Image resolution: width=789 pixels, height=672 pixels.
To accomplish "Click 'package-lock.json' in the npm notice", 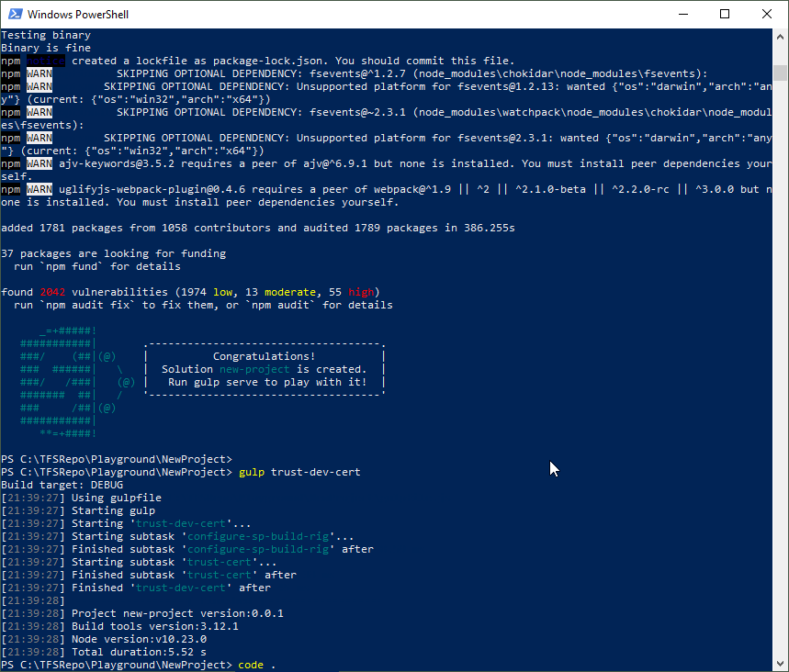I will (x=267, y=61).
